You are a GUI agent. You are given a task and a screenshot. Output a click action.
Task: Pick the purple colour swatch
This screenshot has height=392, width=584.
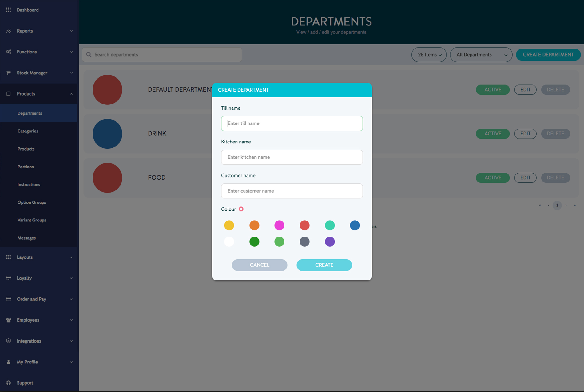click(x=330, y=241)
